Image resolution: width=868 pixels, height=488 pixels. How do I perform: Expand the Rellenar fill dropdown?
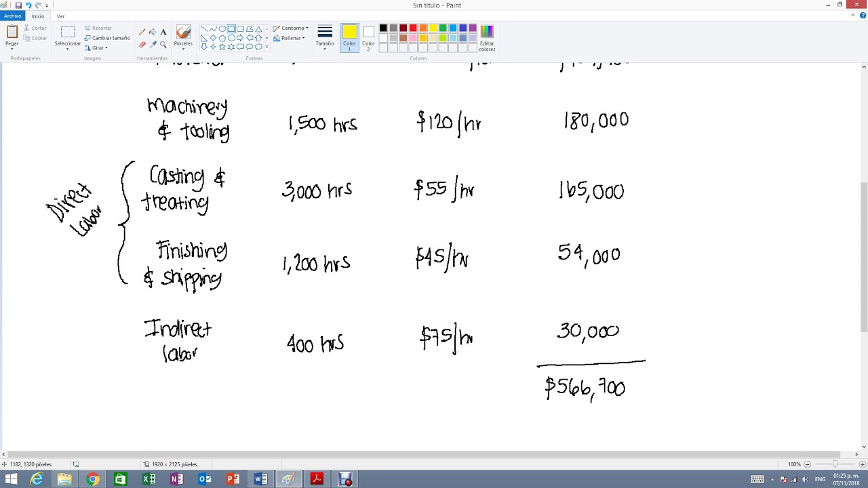[289, 38]
